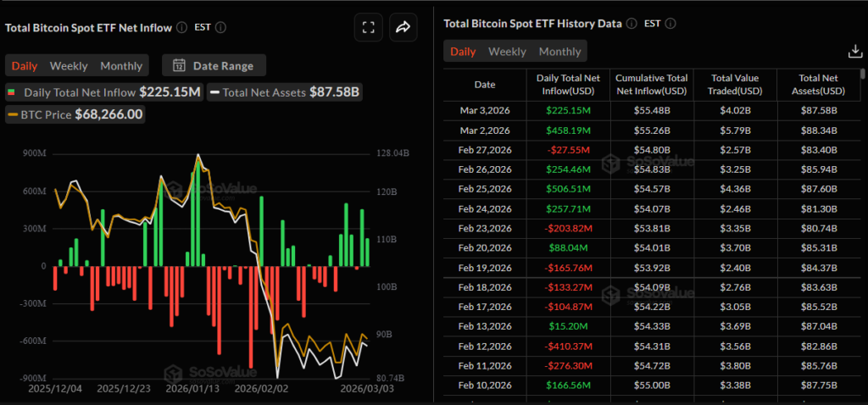This screenshot has height=405, width=868.
Task: Click info icon beside History Data title
Action: click(629, 23)
